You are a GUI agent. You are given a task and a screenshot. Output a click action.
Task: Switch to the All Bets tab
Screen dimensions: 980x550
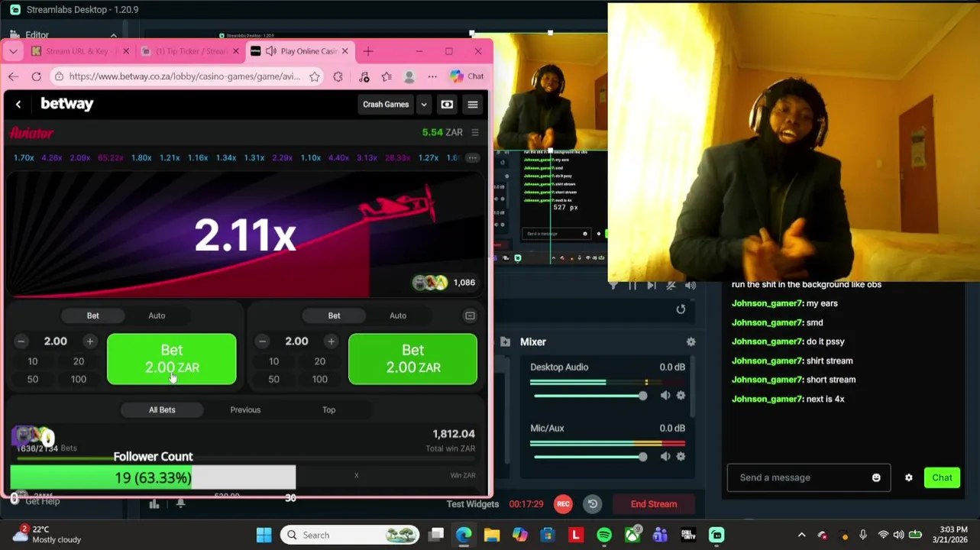(162, 410)
